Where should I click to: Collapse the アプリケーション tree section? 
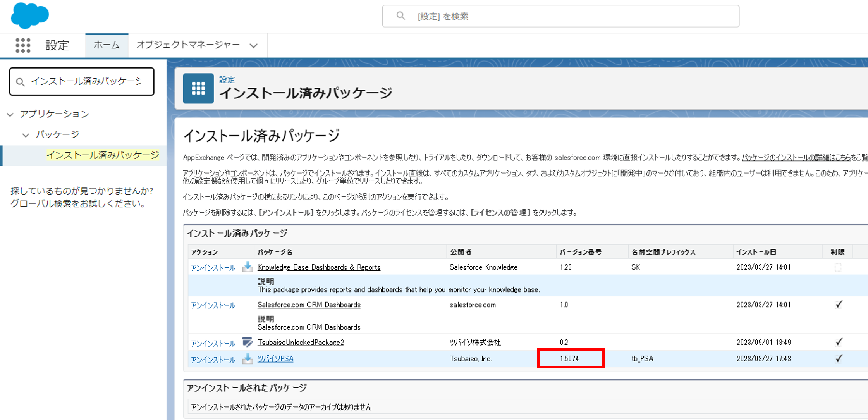(10, 114)
